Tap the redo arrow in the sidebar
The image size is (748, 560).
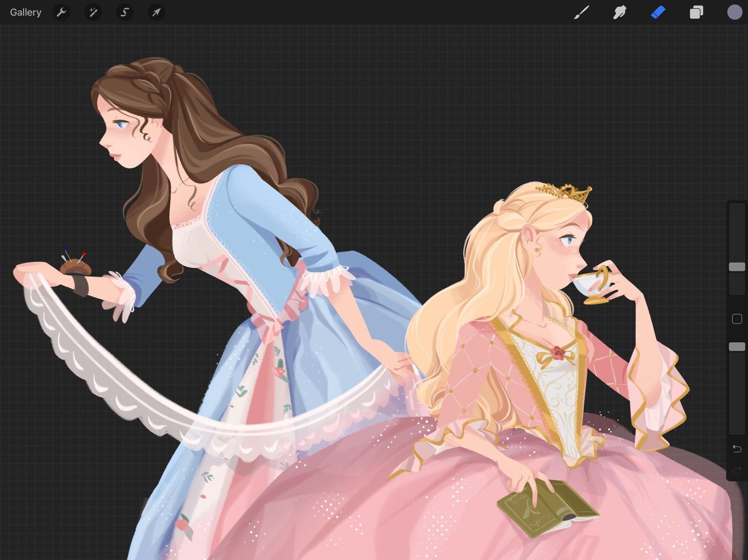737,471
